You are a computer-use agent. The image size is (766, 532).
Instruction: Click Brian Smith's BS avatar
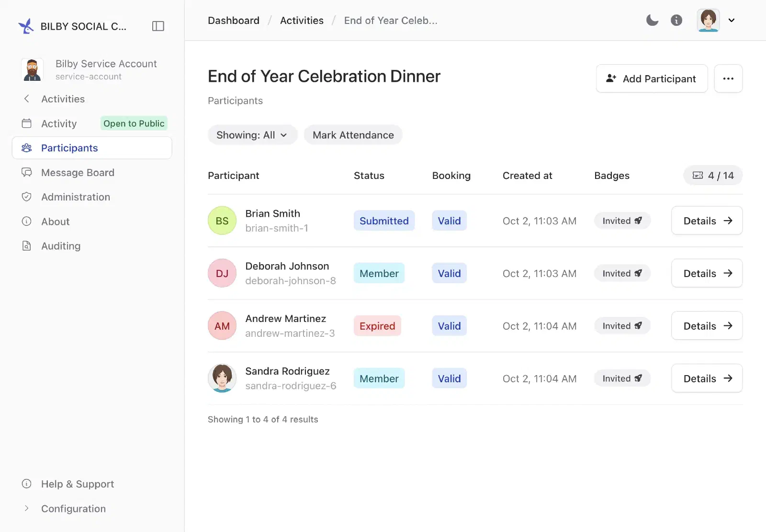222,221
